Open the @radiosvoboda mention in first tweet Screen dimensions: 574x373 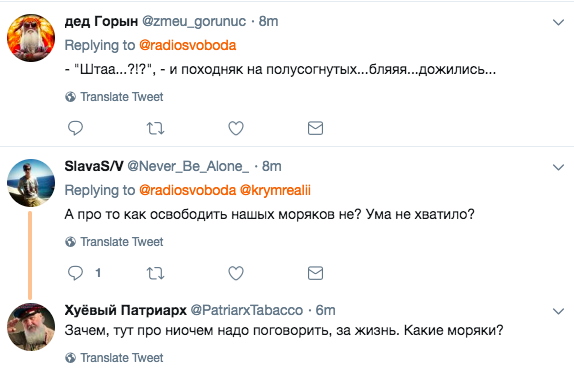(x=187, y=45)
